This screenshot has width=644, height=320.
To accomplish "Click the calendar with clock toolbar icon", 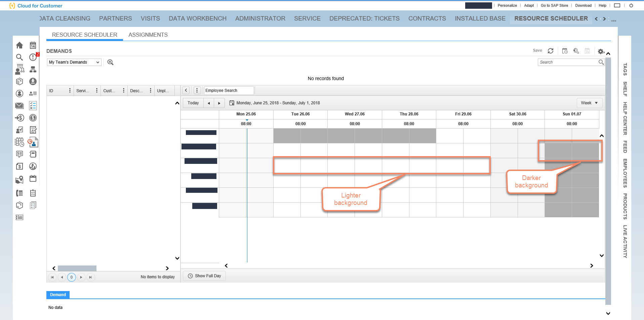I will coord(565,51).
